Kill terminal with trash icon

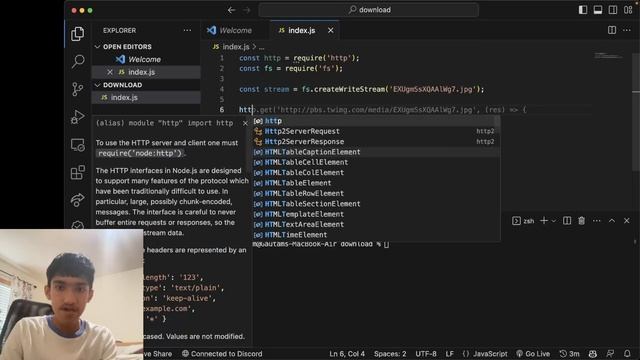582,221
